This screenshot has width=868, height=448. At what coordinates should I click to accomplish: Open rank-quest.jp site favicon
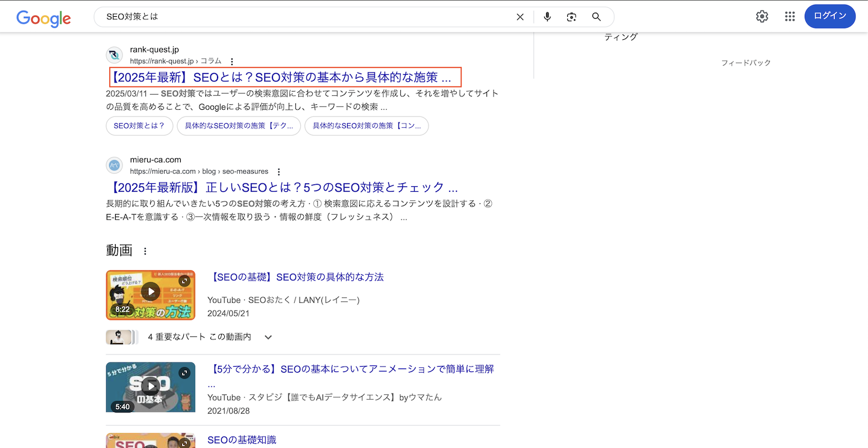coord(115,55)
